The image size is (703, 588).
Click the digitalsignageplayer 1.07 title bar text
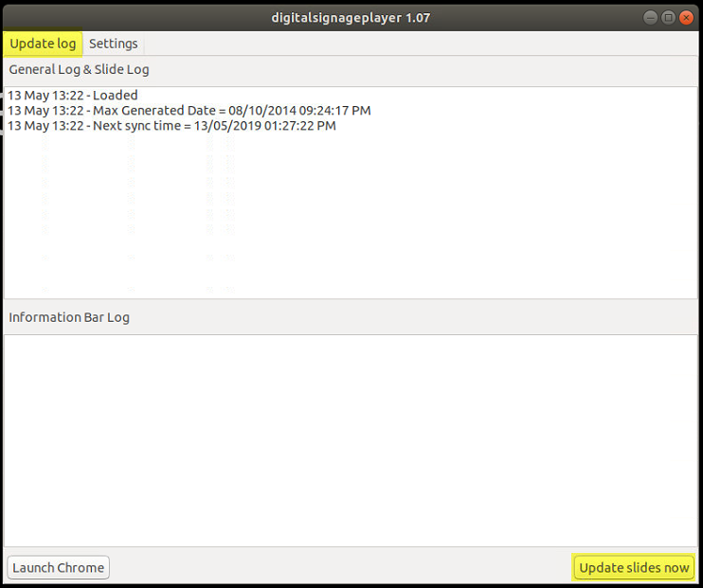(x=351, y=18)
